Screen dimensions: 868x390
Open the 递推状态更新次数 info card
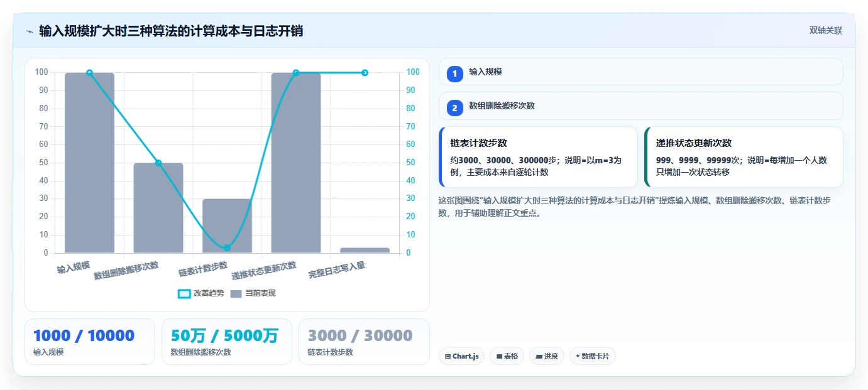(x=744, y=157)
